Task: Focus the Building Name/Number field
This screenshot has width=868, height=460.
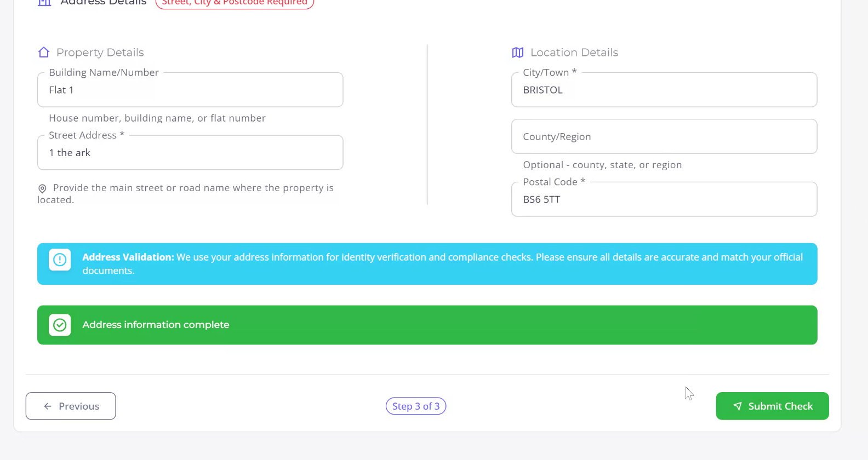Action: click(190, 90)
